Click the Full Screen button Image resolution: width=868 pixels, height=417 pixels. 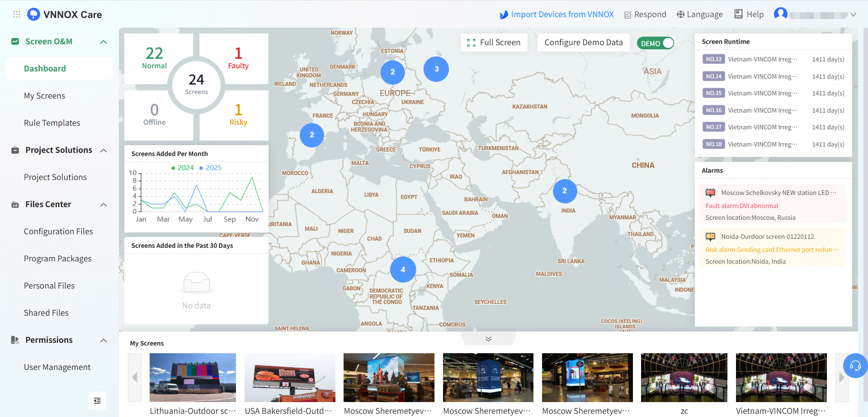click(x=494, y=43)
